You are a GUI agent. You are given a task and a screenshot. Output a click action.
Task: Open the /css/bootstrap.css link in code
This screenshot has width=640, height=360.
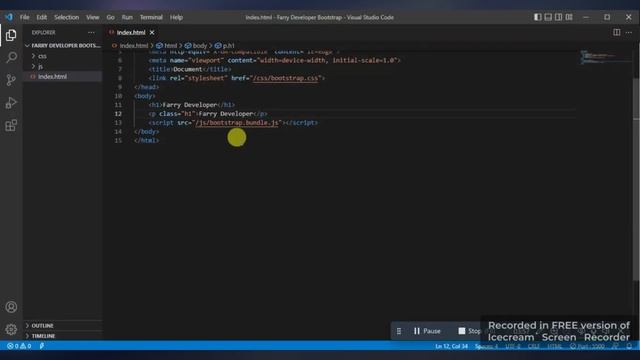pos(285,78)
